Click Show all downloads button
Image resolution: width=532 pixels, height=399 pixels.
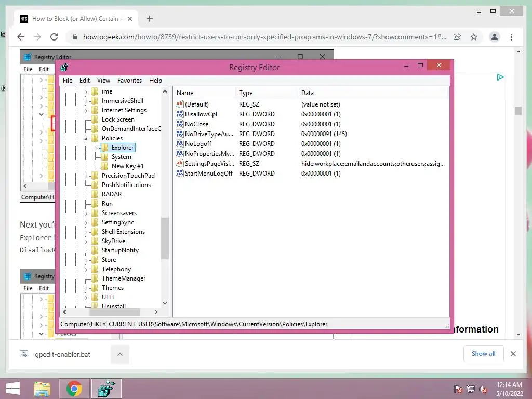[484, 354]
